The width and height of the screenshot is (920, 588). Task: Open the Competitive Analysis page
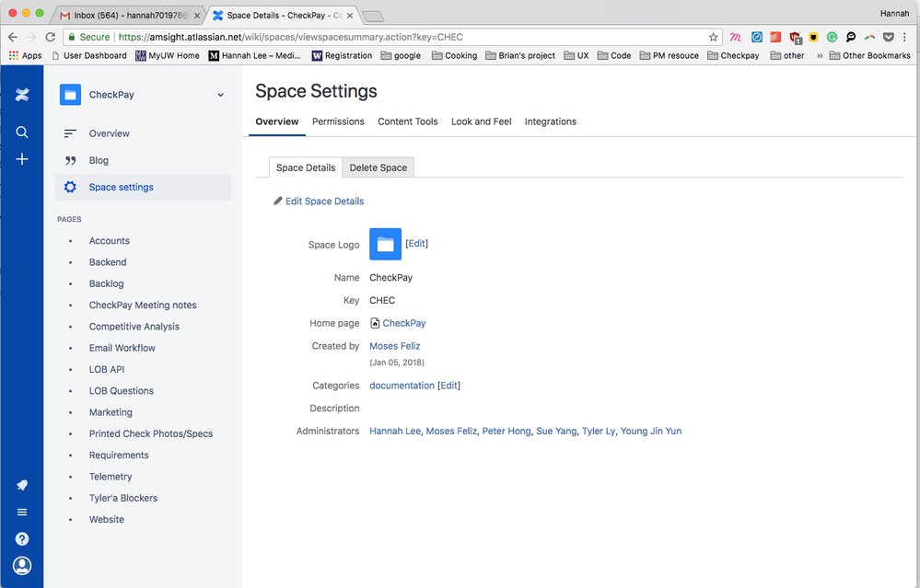pos(134,327)
